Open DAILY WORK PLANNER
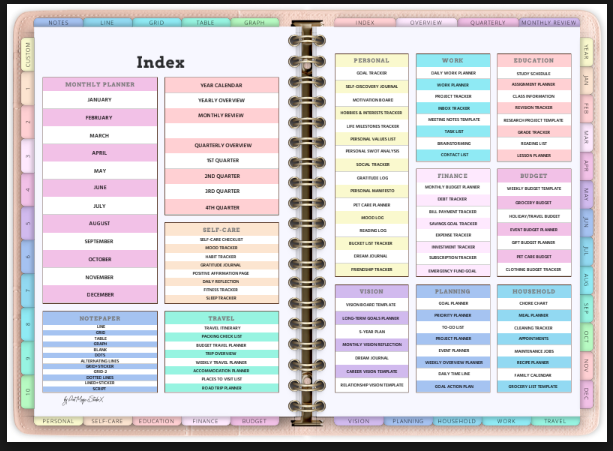Viewport: 613px width, 451px height. (x=453, y=73)
